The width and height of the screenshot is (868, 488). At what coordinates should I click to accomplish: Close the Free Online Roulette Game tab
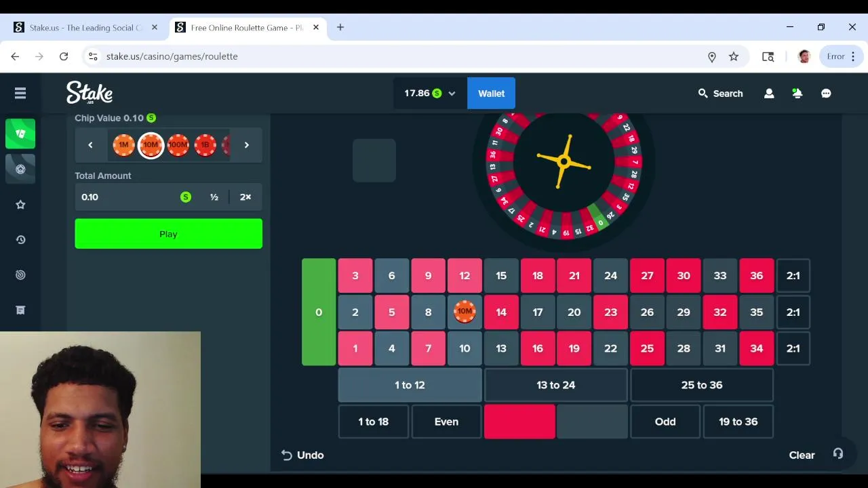[316, 28]
